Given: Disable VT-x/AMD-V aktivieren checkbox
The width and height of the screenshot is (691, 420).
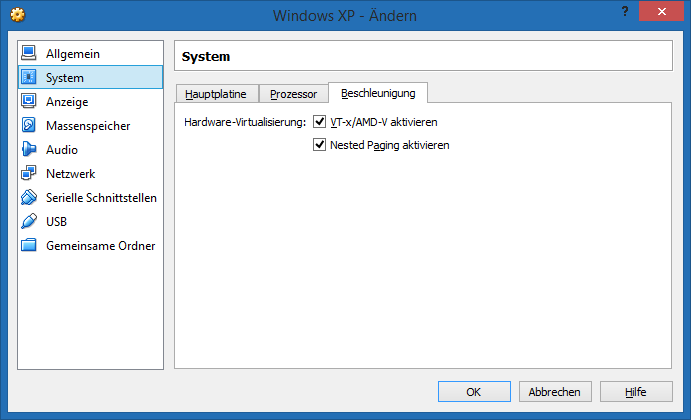Looking at the screenshot, I should pos(319,122).
